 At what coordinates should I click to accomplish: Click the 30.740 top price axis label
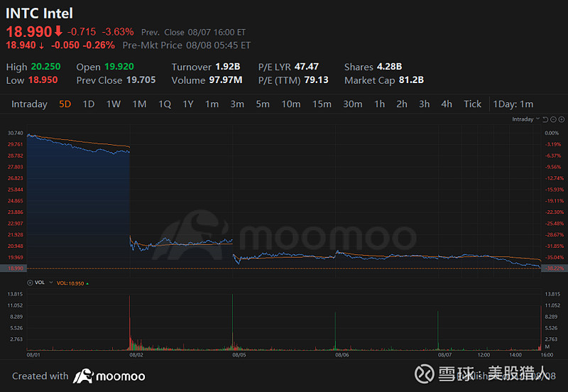pyautogui.click(x=15, y=133)
